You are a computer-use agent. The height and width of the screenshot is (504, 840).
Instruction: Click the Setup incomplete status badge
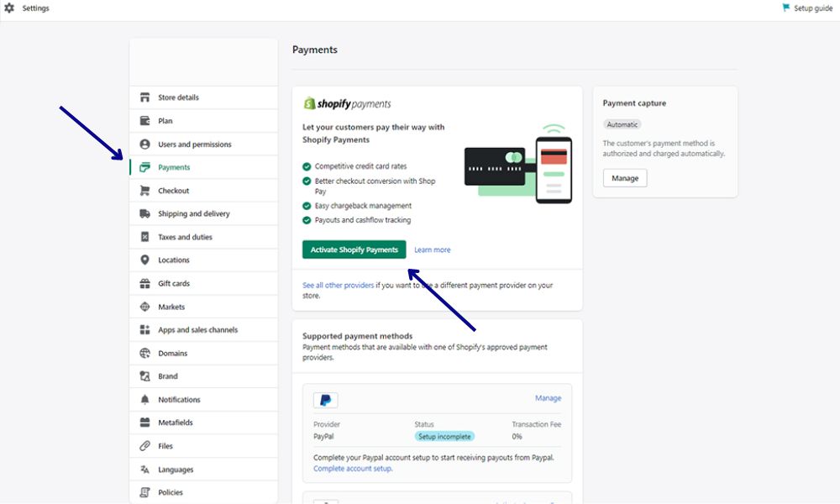pos(444,437)
